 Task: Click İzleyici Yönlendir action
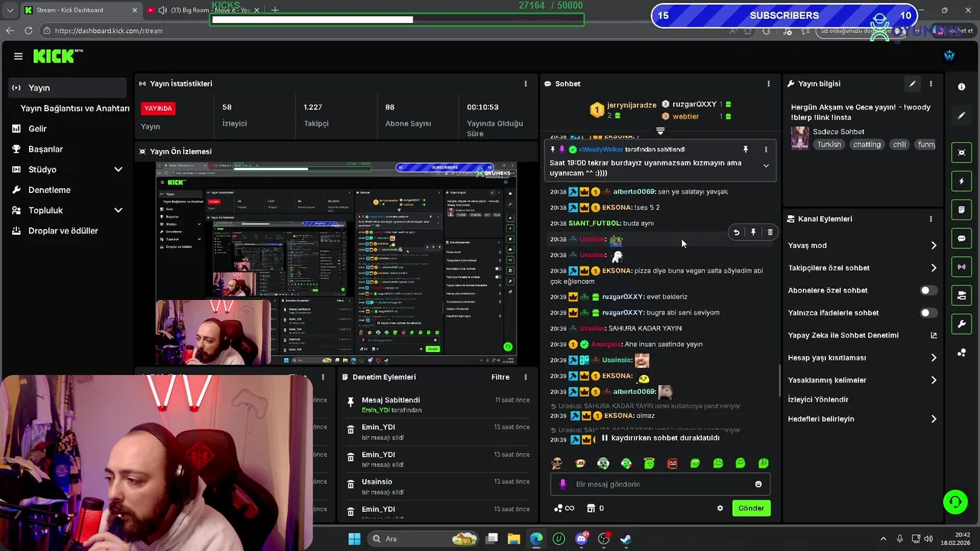pos(818,399)
